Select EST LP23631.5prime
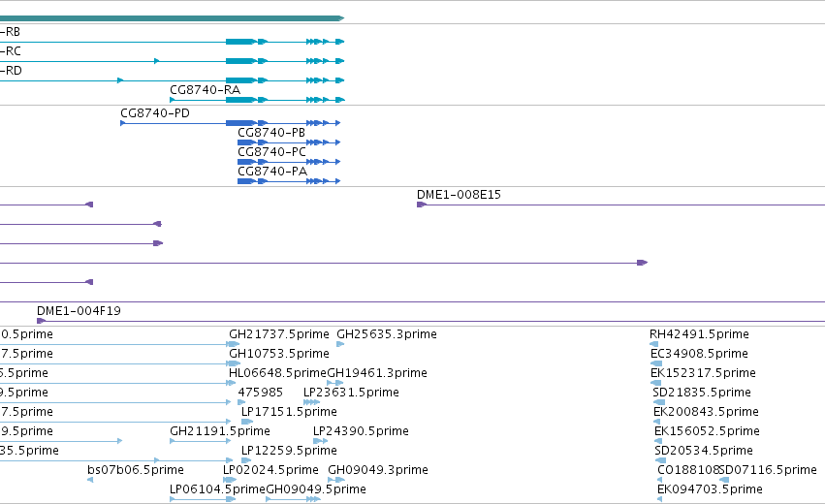Viewport: 825px width, 504px height. point(351,393)
